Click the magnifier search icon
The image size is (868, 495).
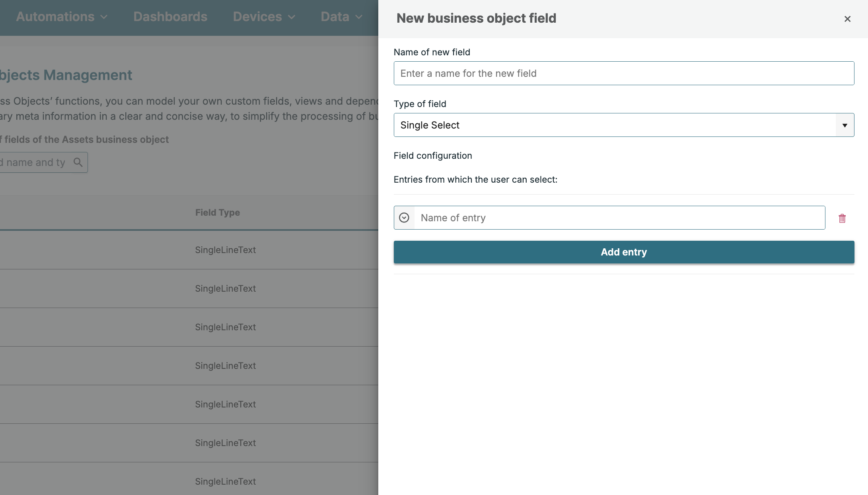[x=78, y=162]
